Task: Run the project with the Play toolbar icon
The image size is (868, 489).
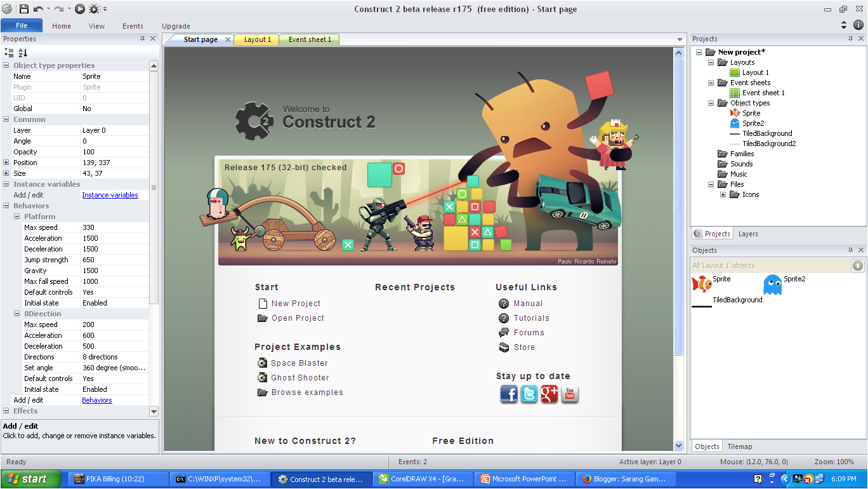Action: [x=79, y=9]
